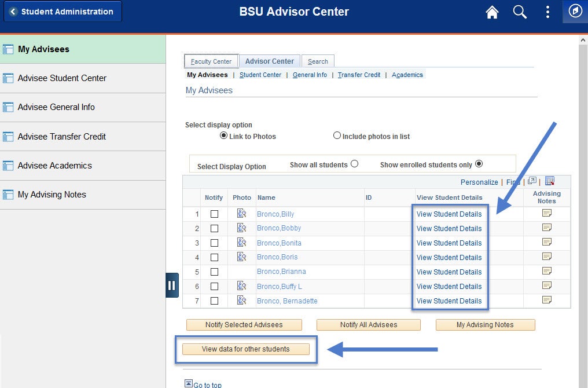This screenshot has height=388, width=588.
Task: Open the Bronco, Bernadette name link
Action: [x=287, y=301]
